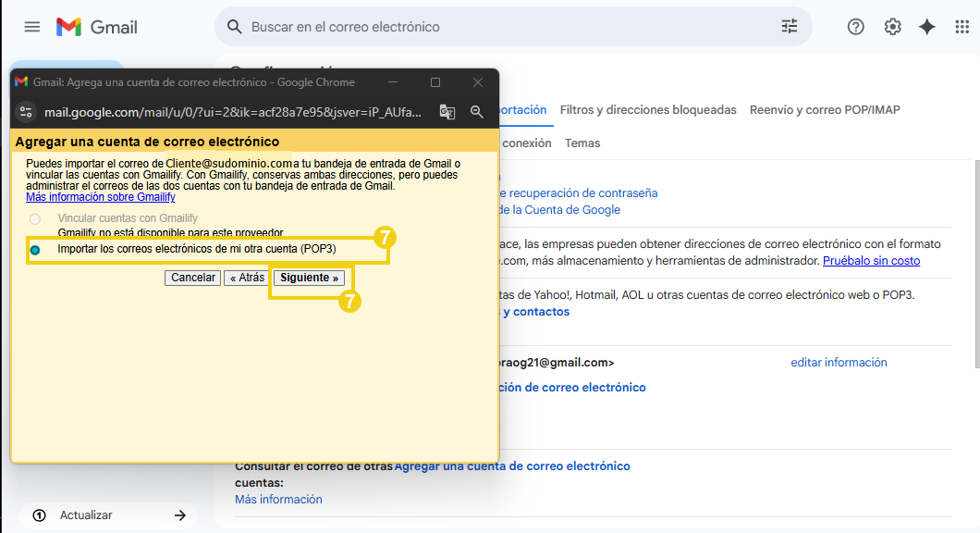Image resolution: width=980 pixels, height=533 pixels.
Task: Open Más información sobre Gmailify link
Action: click(101, 197)
